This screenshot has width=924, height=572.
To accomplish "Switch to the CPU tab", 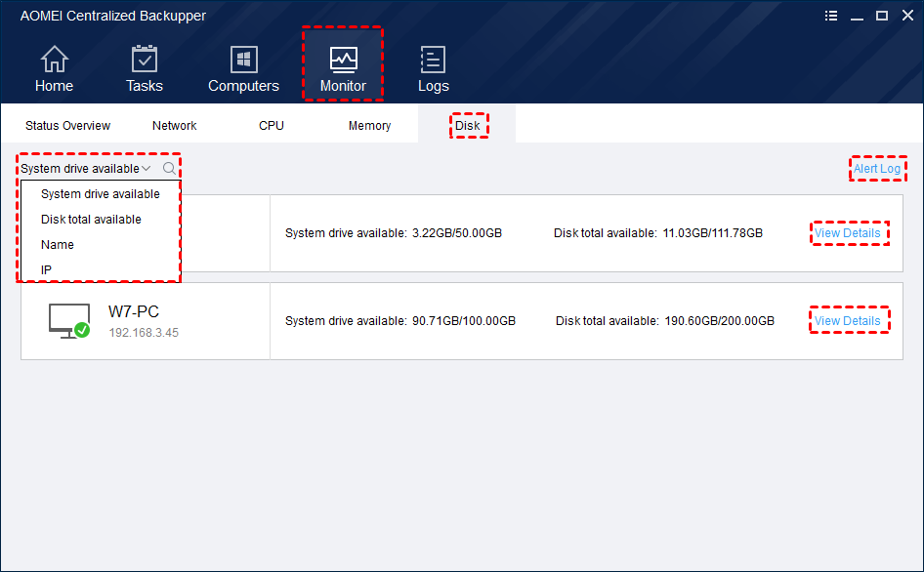I will [x=272, y=126].
